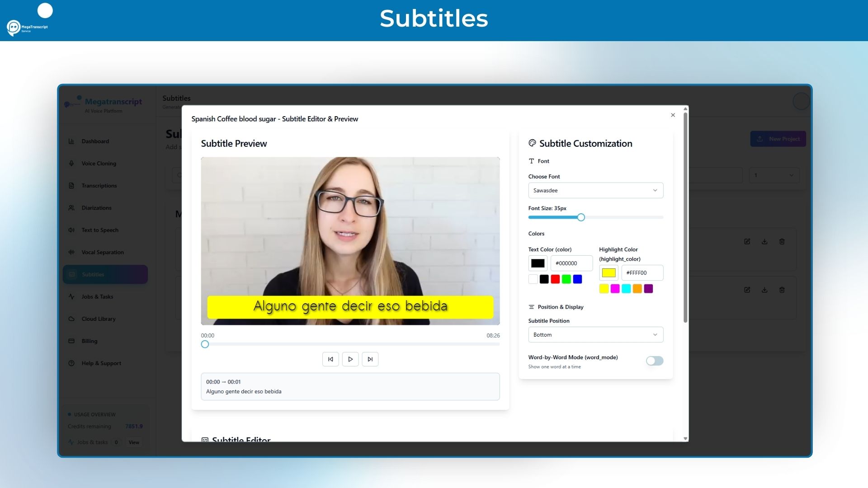Viewport: 868px width, 488px height.
Task: Go to the Dashboard section
Action: (x=95, y=141)
